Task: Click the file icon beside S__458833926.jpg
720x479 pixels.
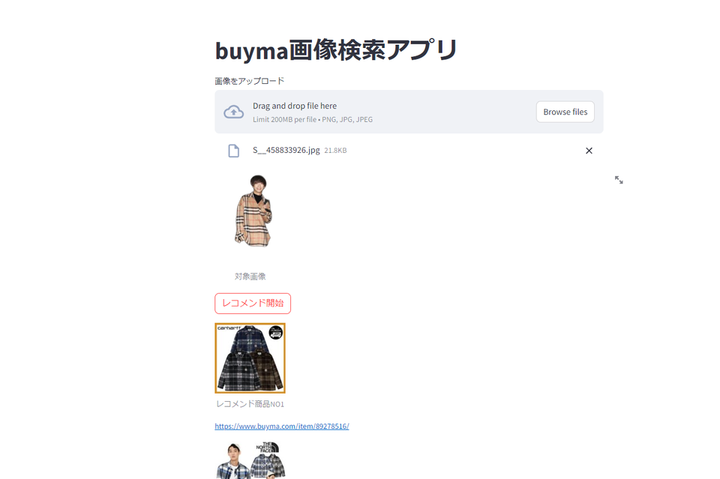Action: (x=234, y=151)
